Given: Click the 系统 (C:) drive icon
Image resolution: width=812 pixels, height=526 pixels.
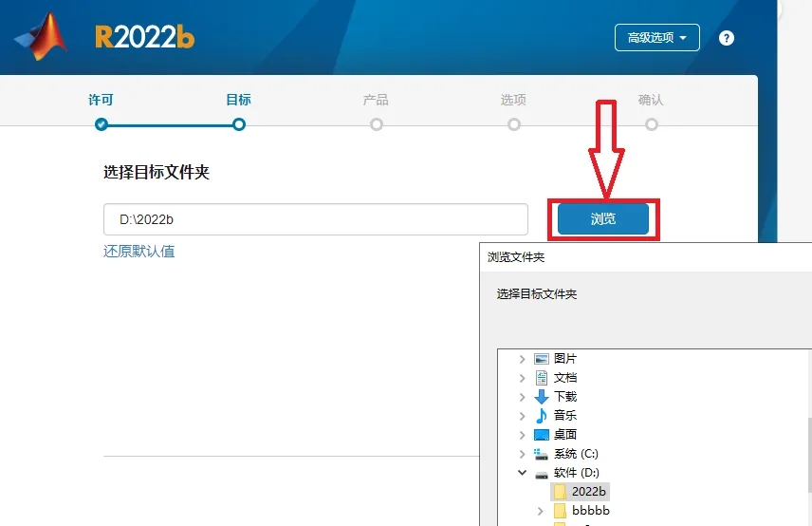Looking at the screenshot, I should click(541, 454).
